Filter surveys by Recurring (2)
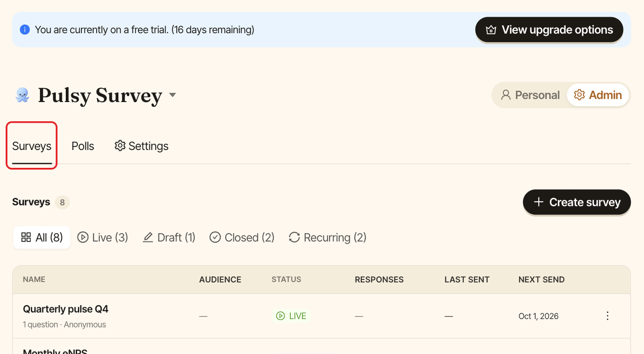The image size is (644, 354). (x=327, y=237)
